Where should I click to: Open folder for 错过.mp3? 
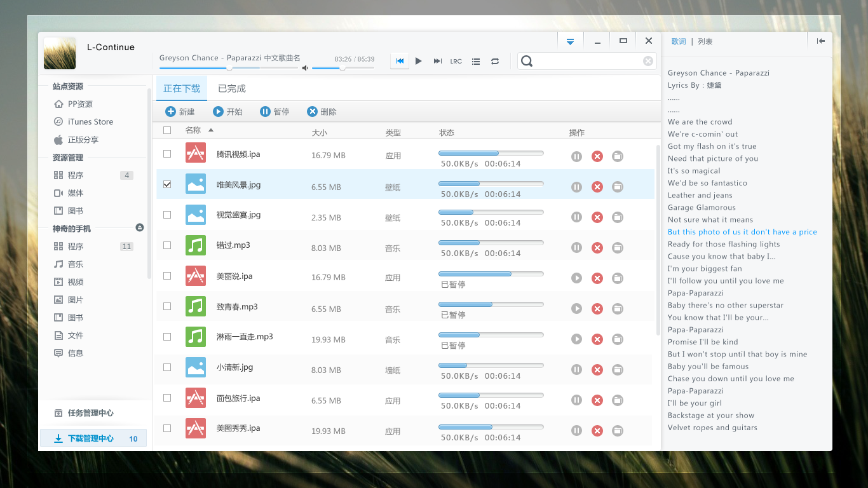[618, 248]
